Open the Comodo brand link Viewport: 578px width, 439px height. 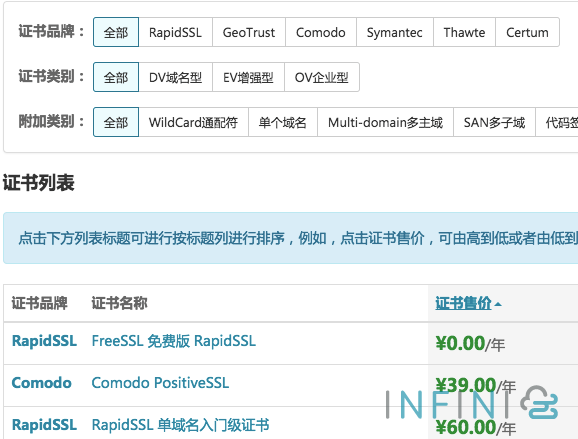[x=41, y=383]
